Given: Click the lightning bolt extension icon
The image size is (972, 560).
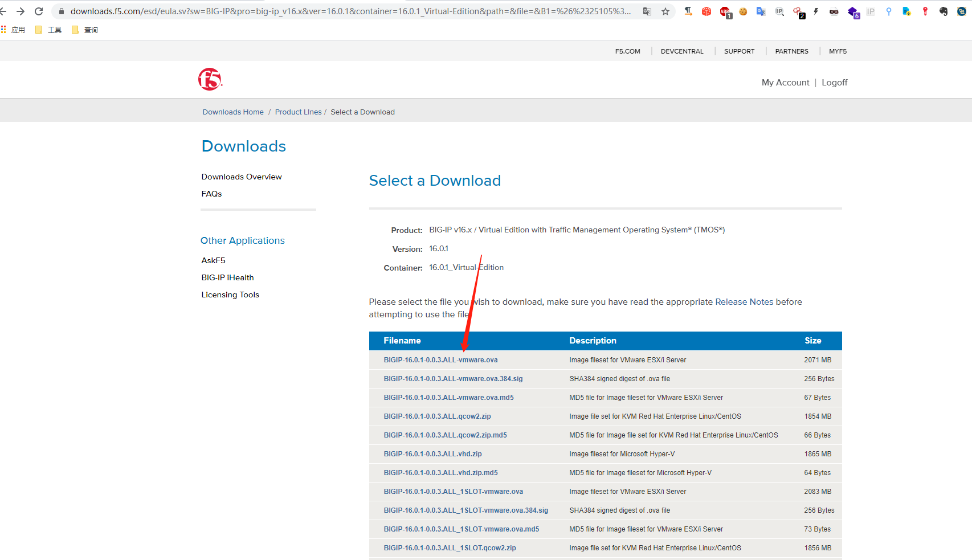Looking at the screenshot, I should point(816,11).
